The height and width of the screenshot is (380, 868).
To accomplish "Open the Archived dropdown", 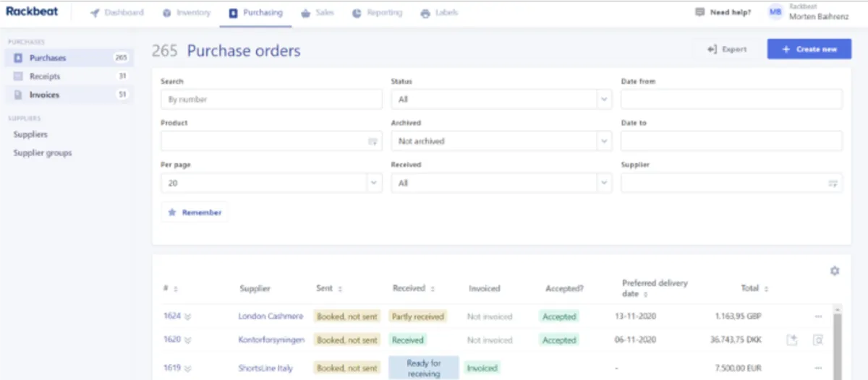I will 501,142.
